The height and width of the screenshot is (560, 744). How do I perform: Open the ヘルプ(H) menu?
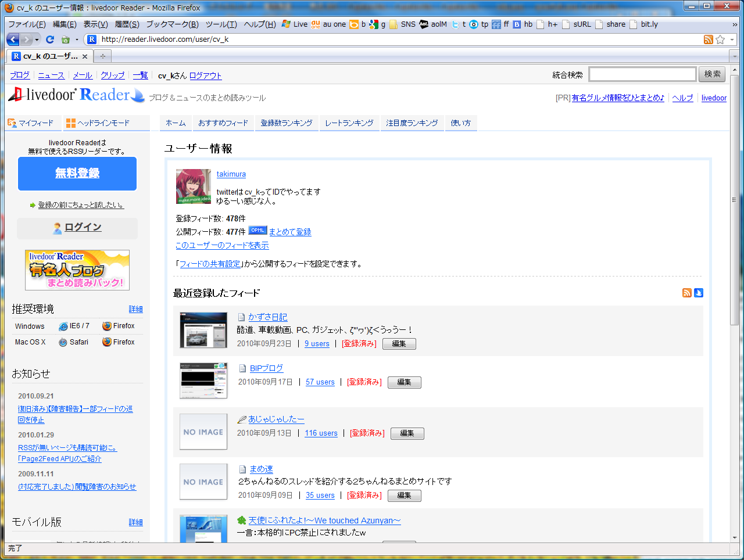coord(260,24)
